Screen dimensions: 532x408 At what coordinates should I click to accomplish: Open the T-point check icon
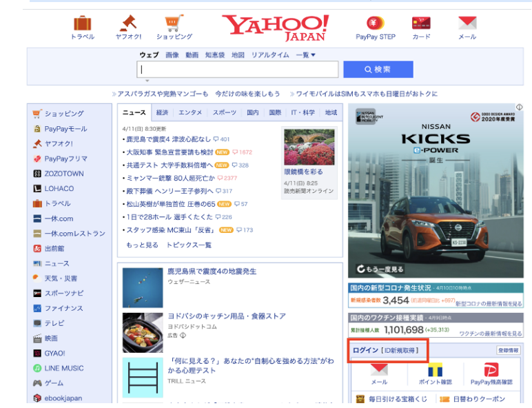[435, 371]
